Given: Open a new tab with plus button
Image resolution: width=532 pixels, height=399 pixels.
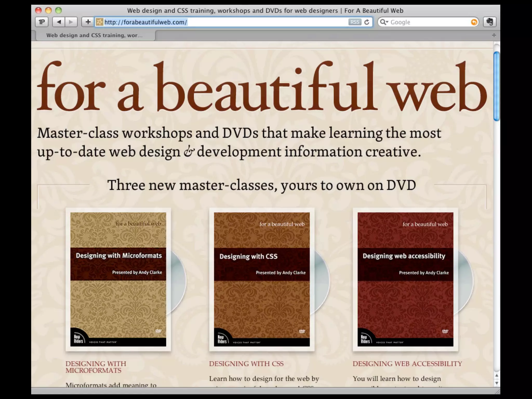Looking at the screenshot, I should [x=494, y=35].
